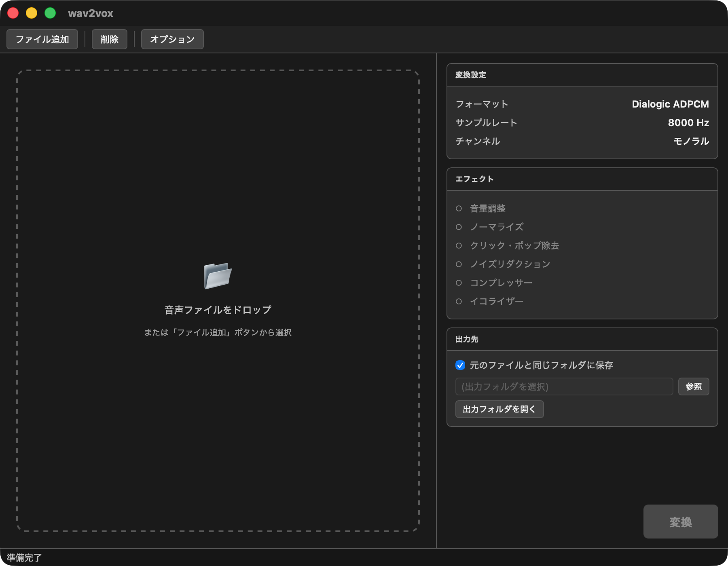
Task: Click the フォーマット label
Action: coord(482,104)
